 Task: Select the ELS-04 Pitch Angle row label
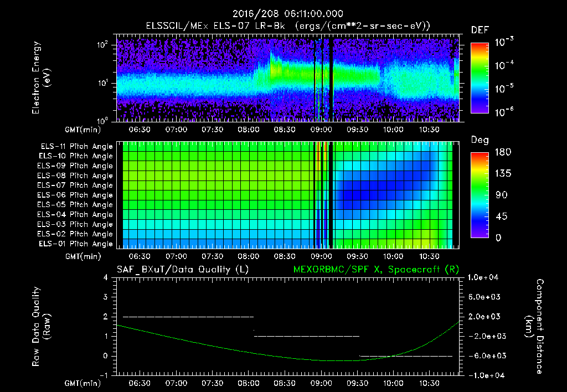[x=75, y=215]
